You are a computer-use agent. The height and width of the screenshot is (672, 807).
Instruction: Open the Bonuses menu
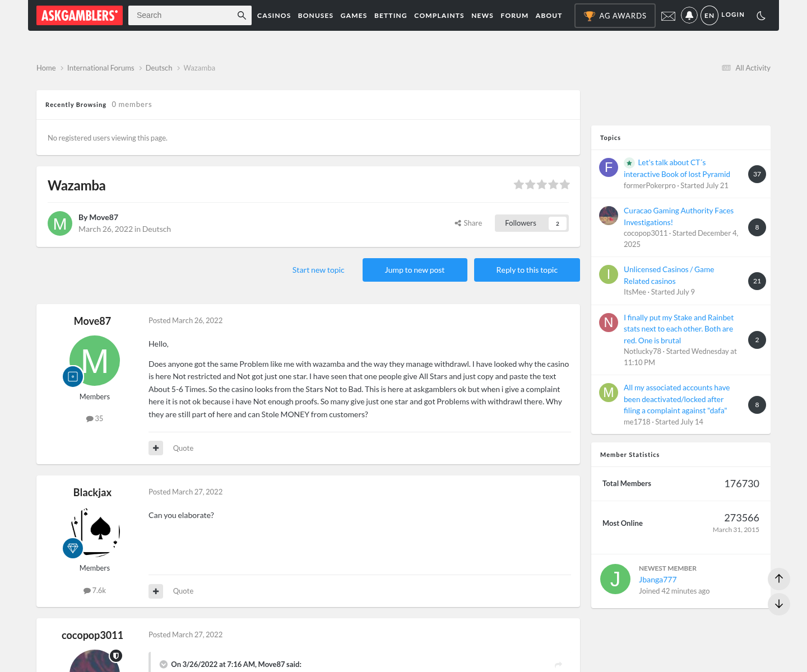(x=316, y=16)
